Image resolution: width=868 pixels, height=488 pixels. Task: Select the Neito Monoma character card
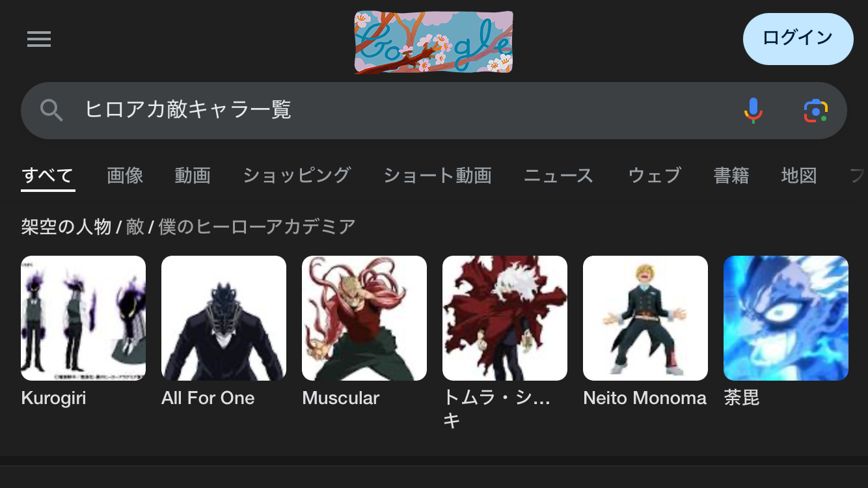(x=645, y=331)
